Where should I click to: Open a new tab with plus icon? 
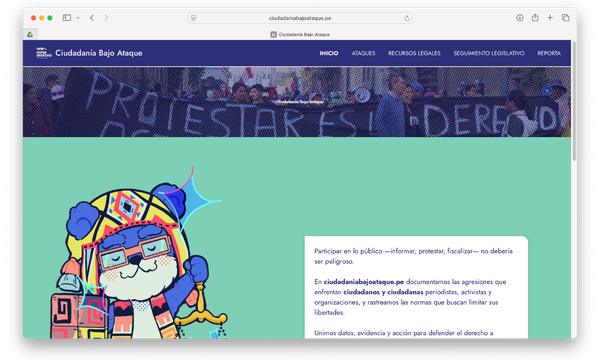550,18
